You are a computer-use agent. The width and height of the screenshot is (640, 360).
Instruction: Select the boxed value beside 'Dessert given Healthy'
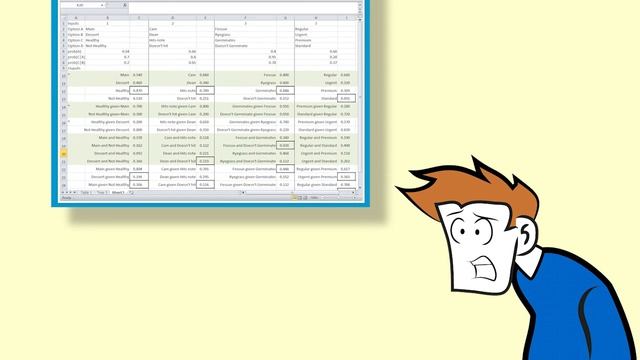pos(139,177)
